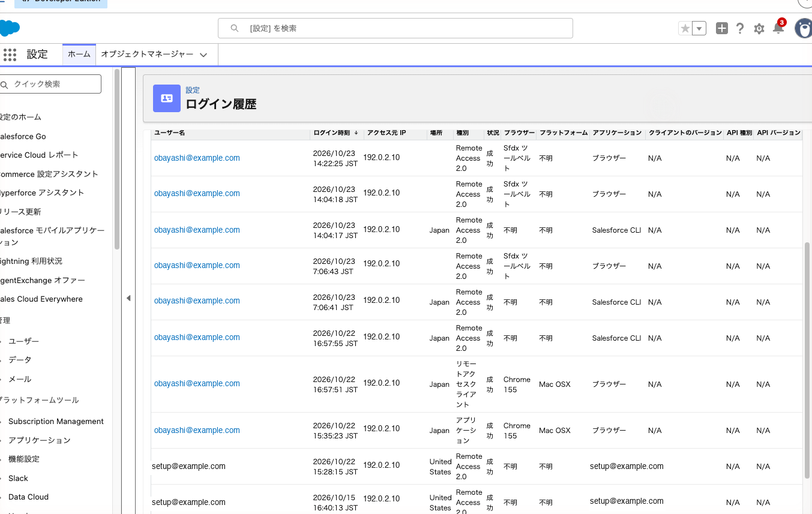Image resolution: width=812 pixels, height=514 pixels.
Task: Click the 設定 breadcrumb link
Action: 193,90
